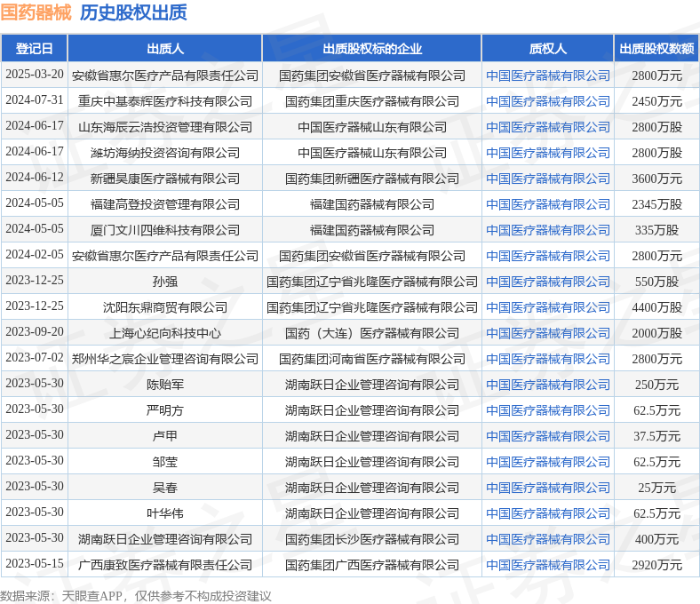The height and width of the screenshot is (604, 700).
Task: Click pledgor 重庆中基泰辉医疗科技有限公司
Action: point(165,101)
